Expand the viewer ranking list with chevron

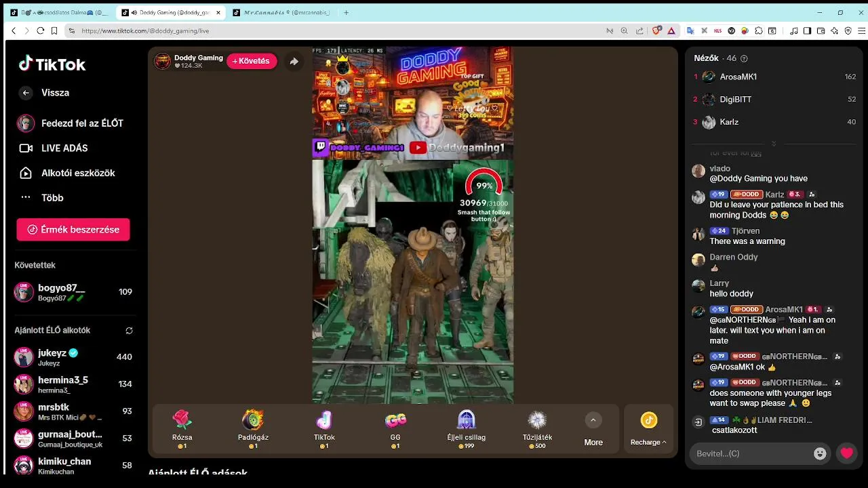click(x=774, y=144)
